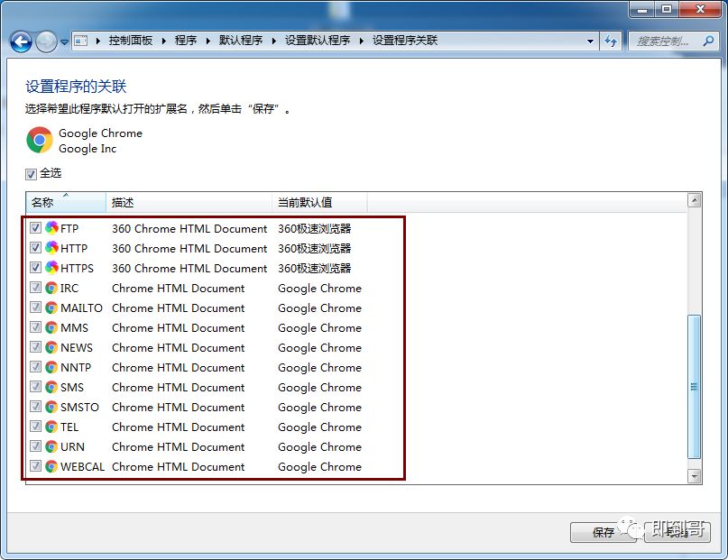This screenshot has width=728, height=560.
Task: Expand breadcrumb arrow after 程序
Action: [x=208, y=41]
